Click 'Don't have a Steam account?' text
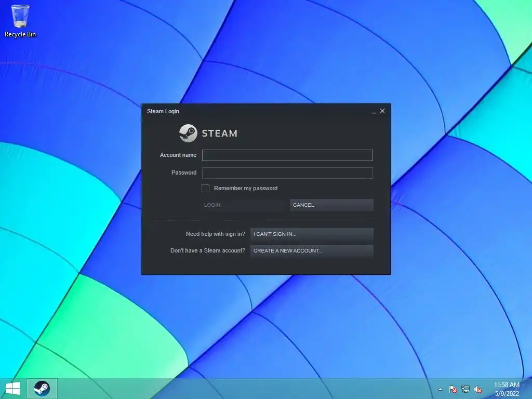This screenshot has width=532, height=399. click(208, 251)
